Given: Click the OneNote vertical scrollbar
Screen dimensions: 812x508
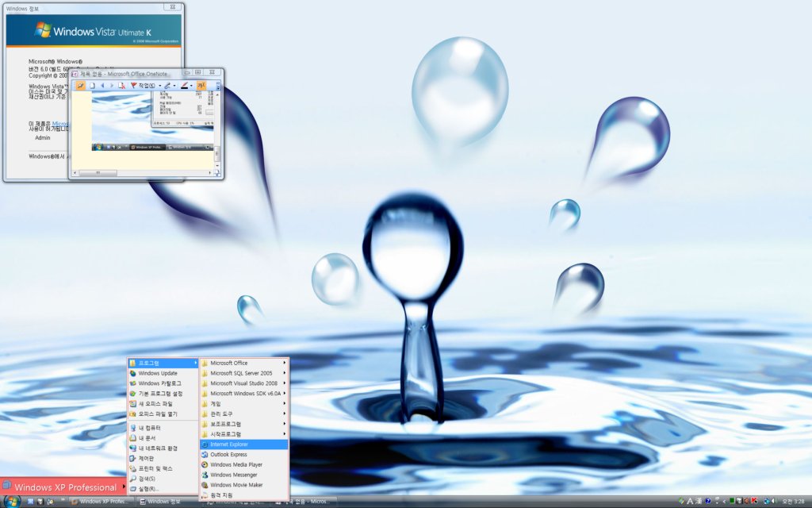Looking at the screenshot, I should [x=217, y=129].
